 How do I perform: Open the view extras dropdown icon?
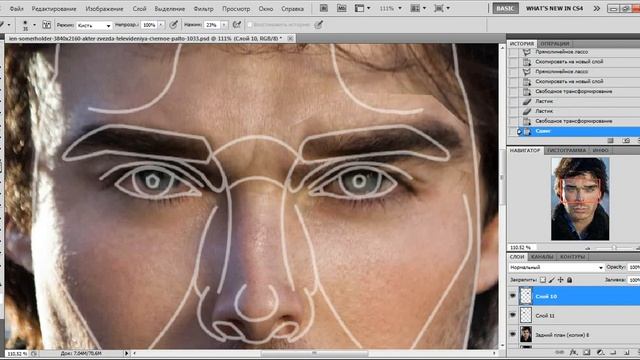pyautogui.click(x=362, y=8)
